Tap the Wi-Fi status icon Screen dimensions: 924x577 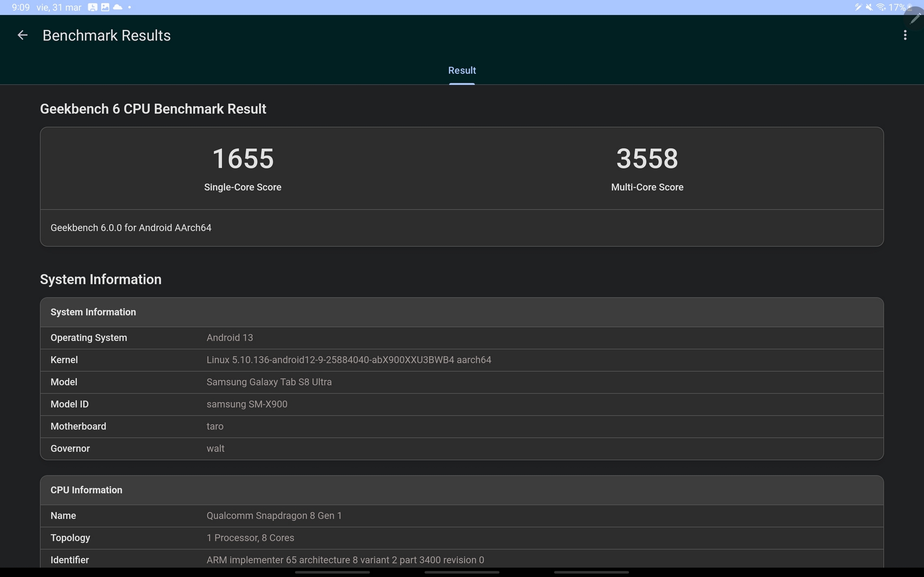pos(881,7)
